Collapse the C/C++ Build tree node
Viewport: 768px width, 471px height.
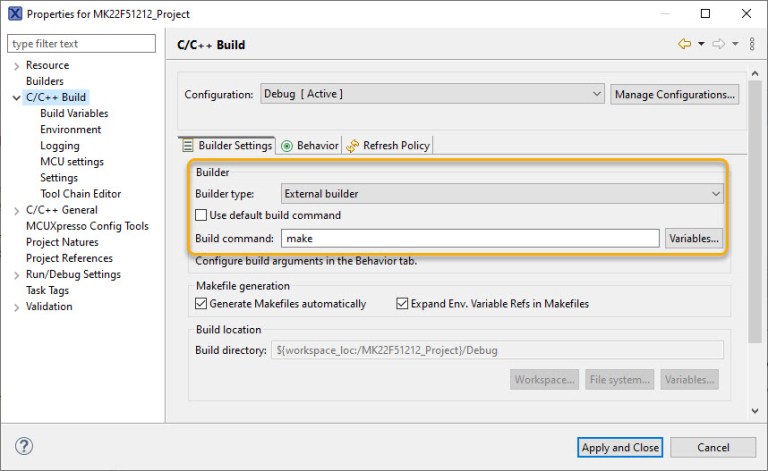click(16, 97)
